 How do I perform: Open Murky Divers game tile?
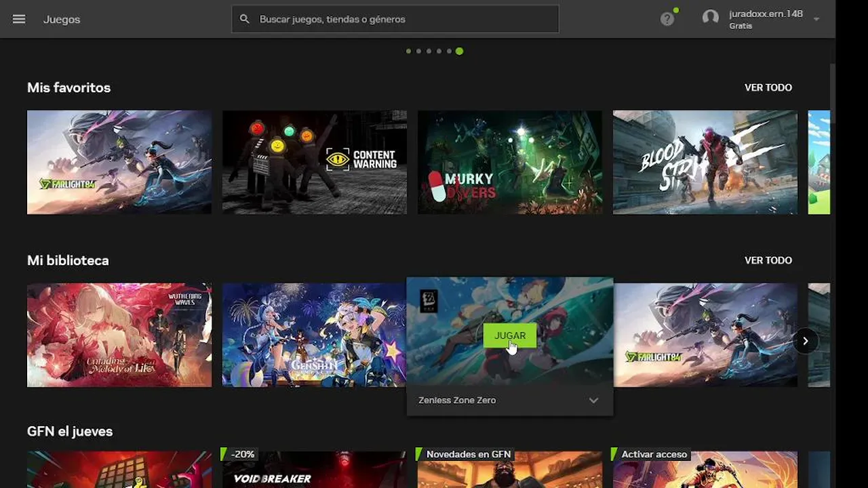pos(510,162)
